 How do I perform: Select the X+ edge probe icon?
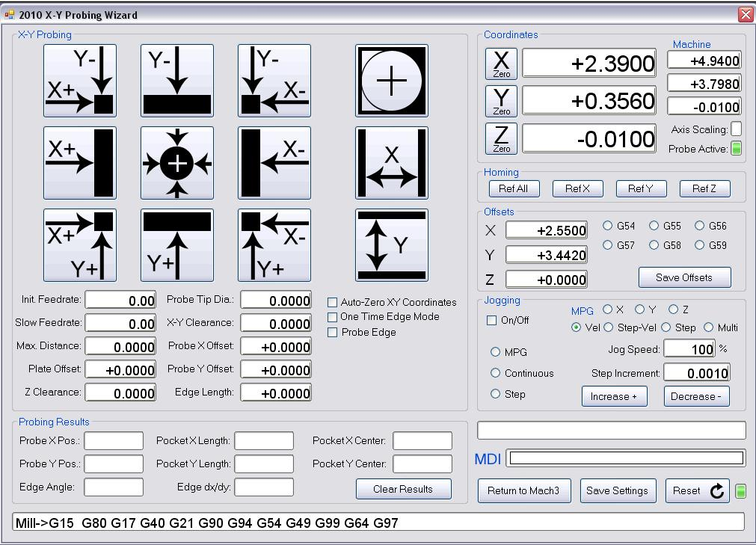coord(80,163)
